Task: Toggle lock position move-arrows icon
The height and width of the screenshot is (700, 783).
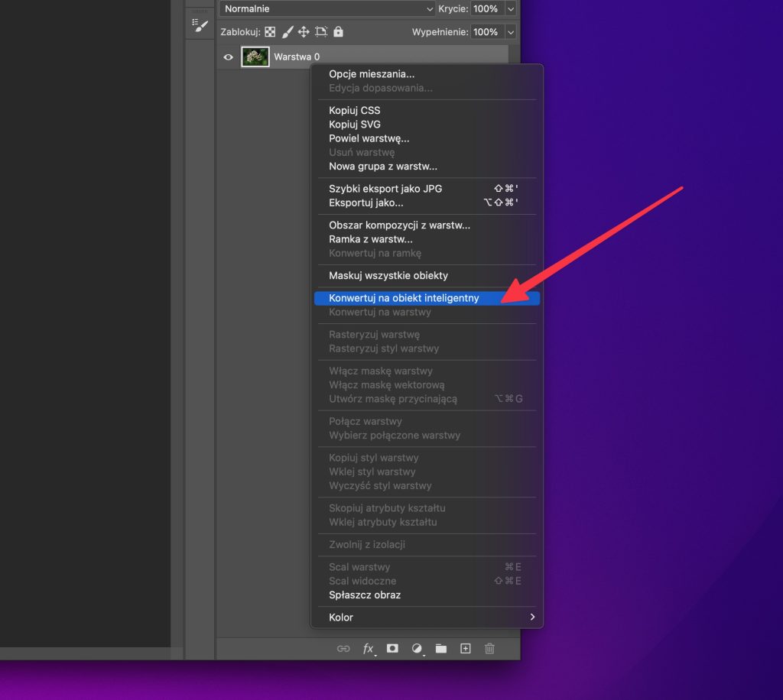Action: pyautogui.click(x=304, y=32)
